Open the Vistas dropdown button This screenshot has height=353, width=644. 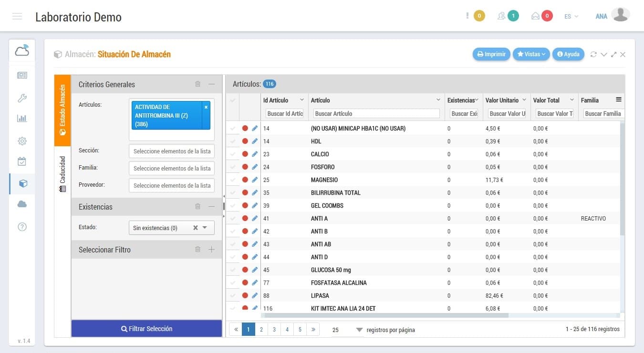pyautogui.click(x=531, y=54)
